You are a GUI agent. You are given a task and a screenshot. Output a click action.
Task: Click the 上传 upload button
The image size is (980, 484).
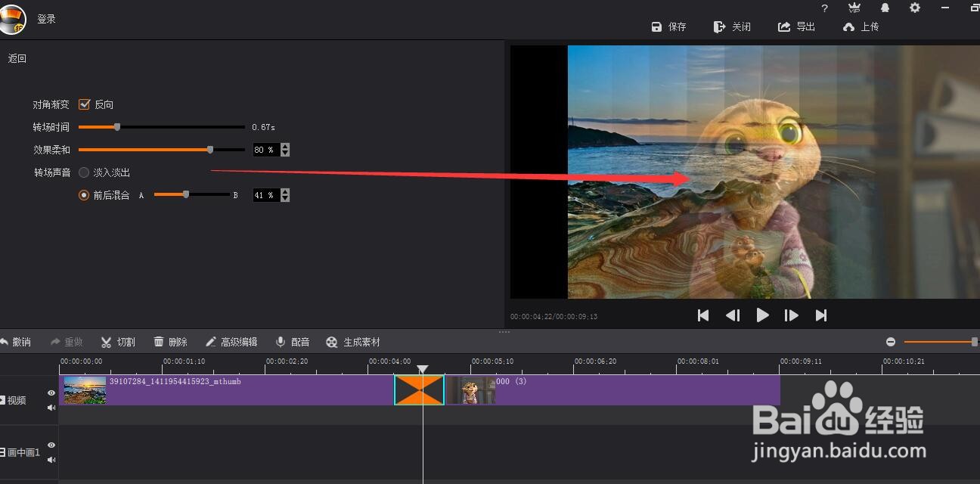tap(861, 26)
